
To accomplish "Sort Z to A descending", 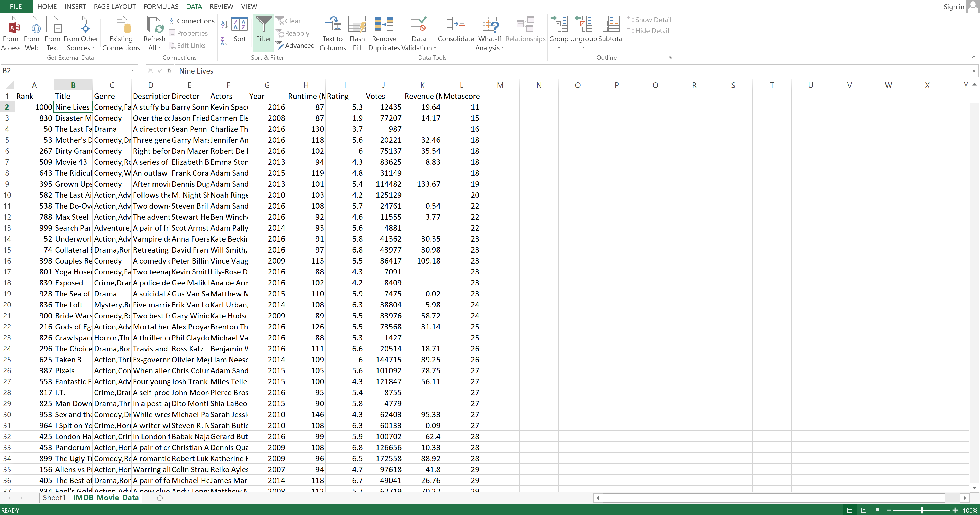I will pyautogui.click(x=225, y=41).
